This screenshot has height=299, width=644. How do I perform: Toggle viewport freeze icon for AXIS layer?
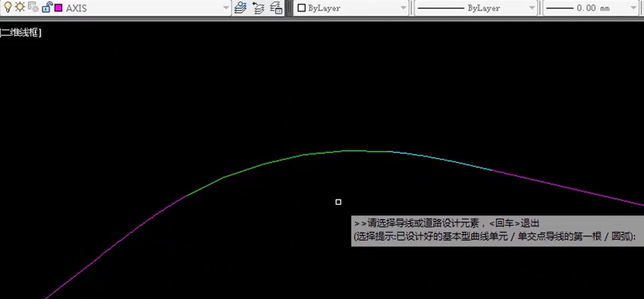click(x=33, y=7)
